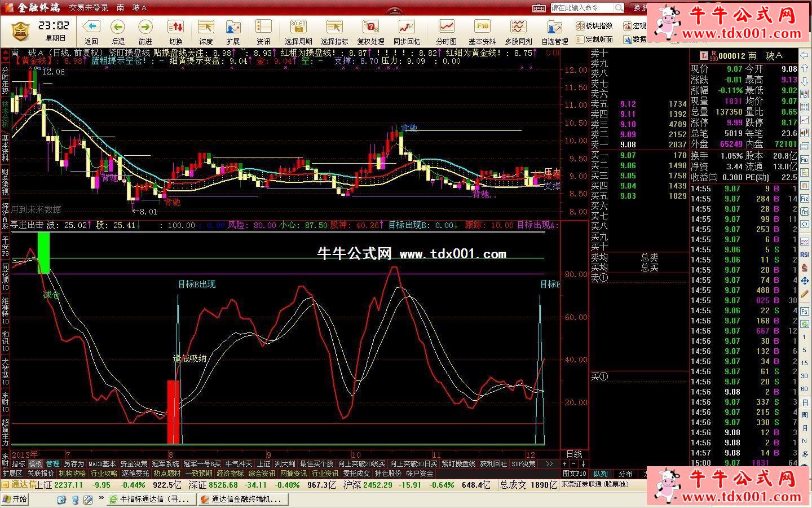Select the MACD基本 indicator tab
The image size is (812, 508).
pyautogui.click(x=102, y=463)
